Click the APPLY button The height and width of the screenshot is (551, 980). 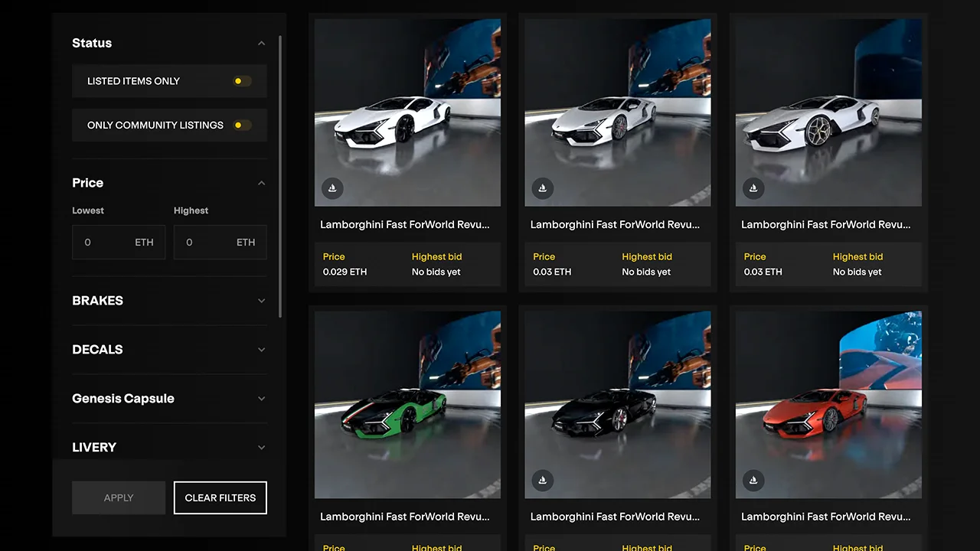[119, 497]
